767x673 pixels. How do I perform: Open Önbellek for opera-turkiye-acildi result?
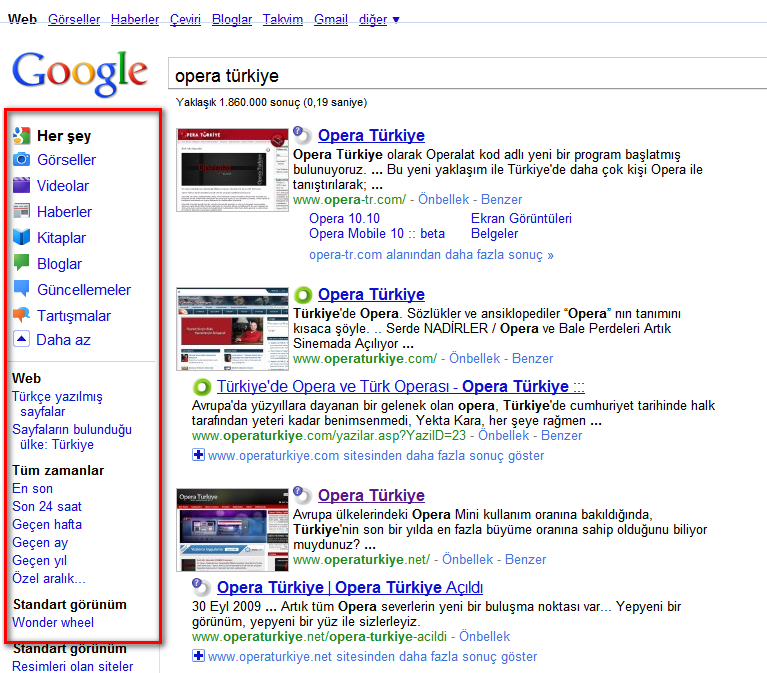(485, 636)
